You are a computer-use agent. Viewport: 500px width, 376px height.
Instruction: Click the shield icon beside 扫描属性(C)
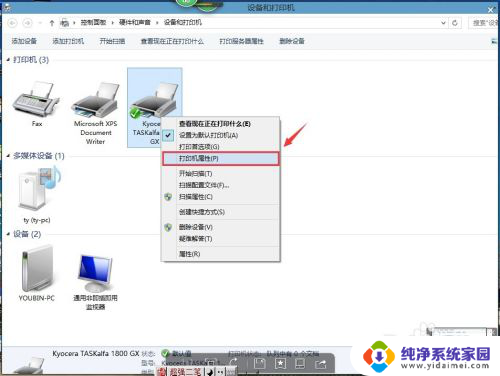click(x=168, y=197)
